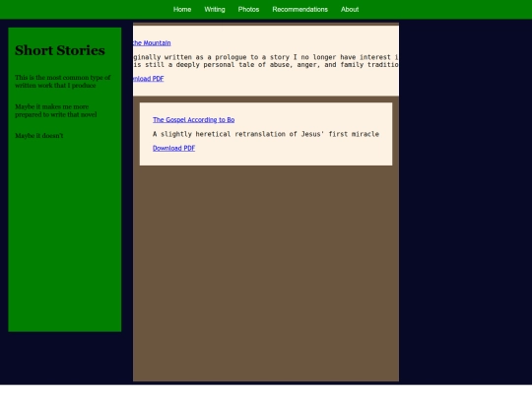Download PDF of the Mountain story
532x399 pixels.
coord(149,79)
